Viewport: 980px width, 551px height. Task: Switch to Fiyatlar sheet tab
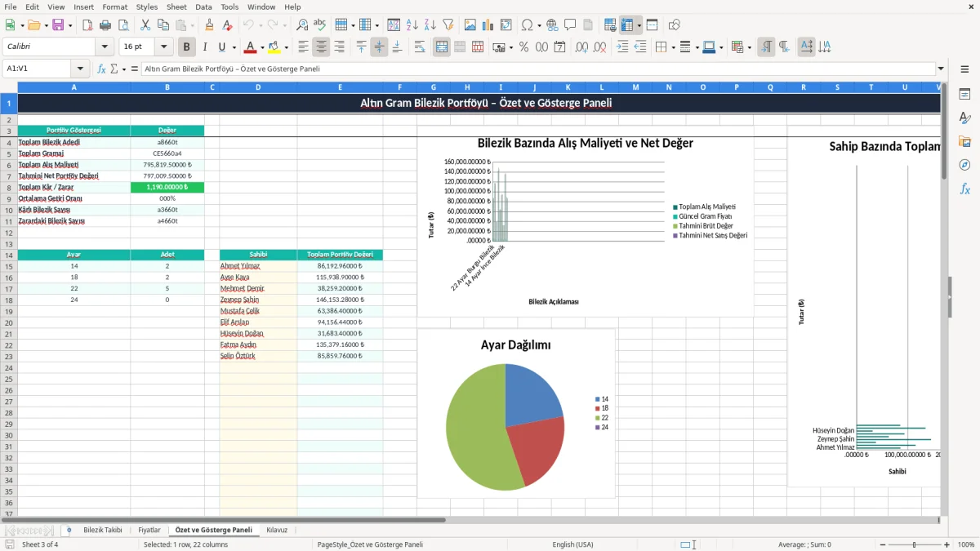[149, 530]
